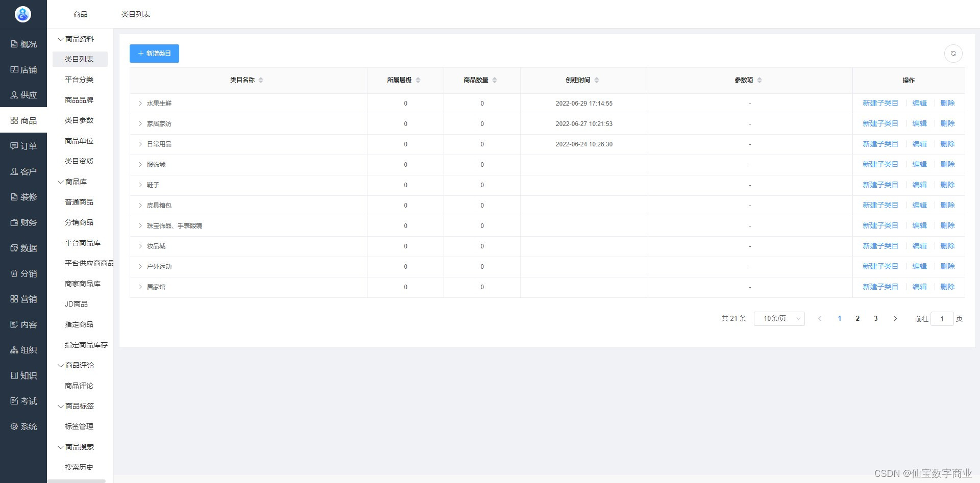Image resolution: width=980 pixels, height=483 pixels.
Task: Click the 新增类目 button
Action: (x=154, y=54)
